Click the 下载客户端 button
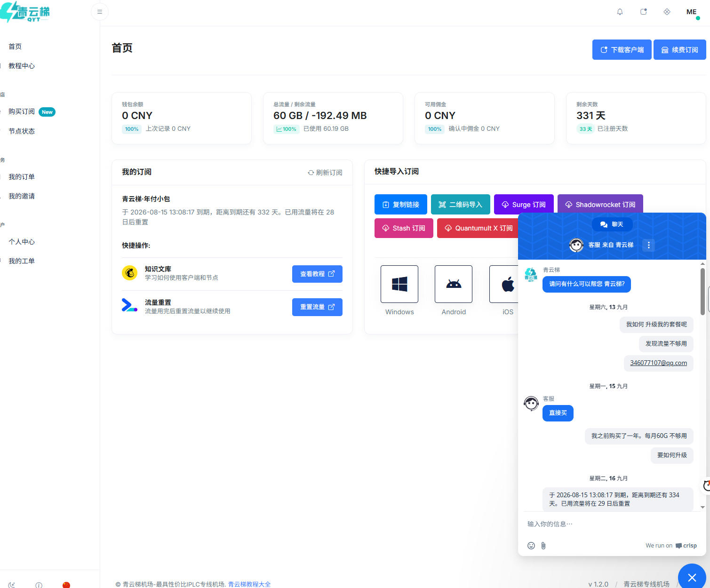The image size is (710, 588). (x=622, y=50)
